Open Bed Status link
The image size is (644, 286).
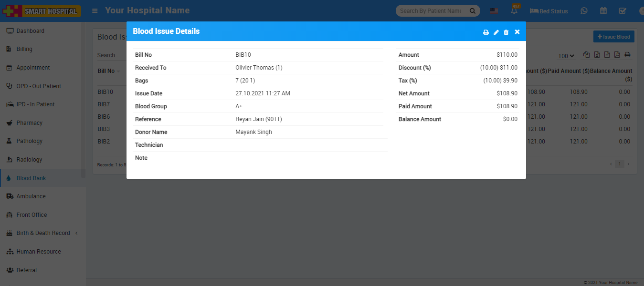click(549, 11)
